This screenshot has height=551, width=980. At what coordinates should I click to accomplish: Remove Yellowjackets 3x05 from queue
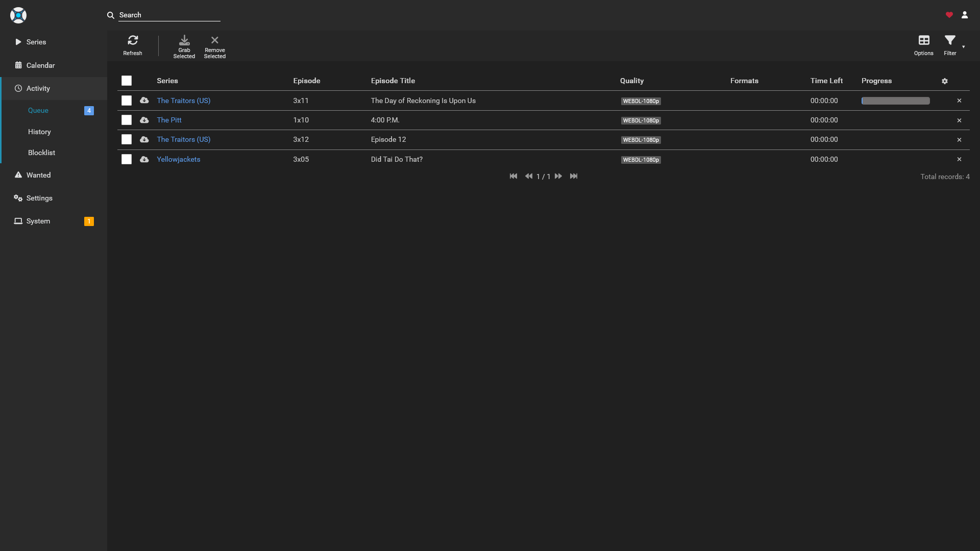[x=959, y=159]
